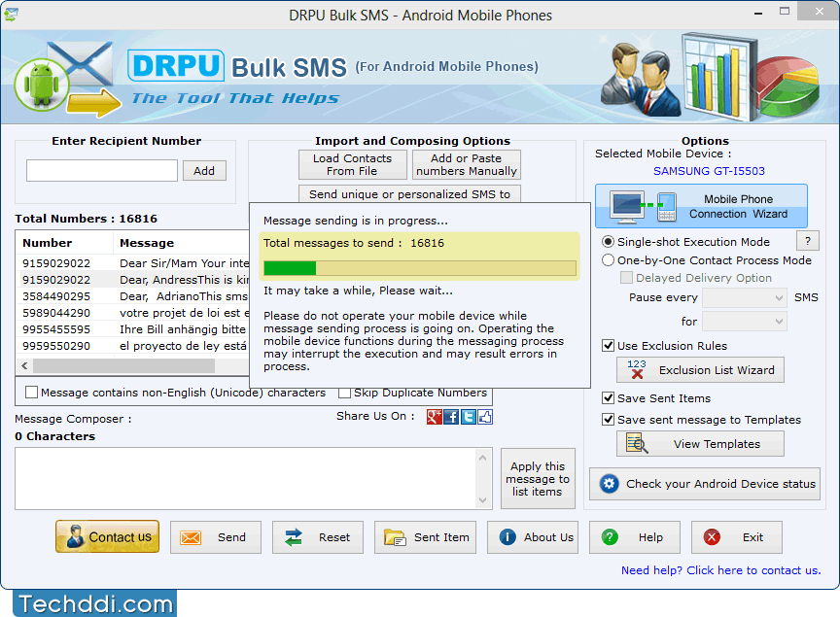Click the Add recipient button
Screen dimensions: 840x617
tap(204, 171)
